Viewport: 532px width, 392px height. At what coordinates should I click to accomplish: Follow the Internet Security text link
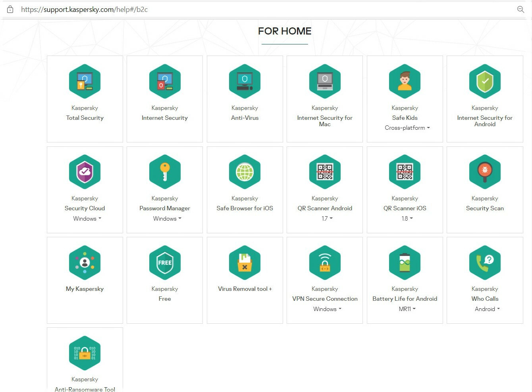point(165,118)
